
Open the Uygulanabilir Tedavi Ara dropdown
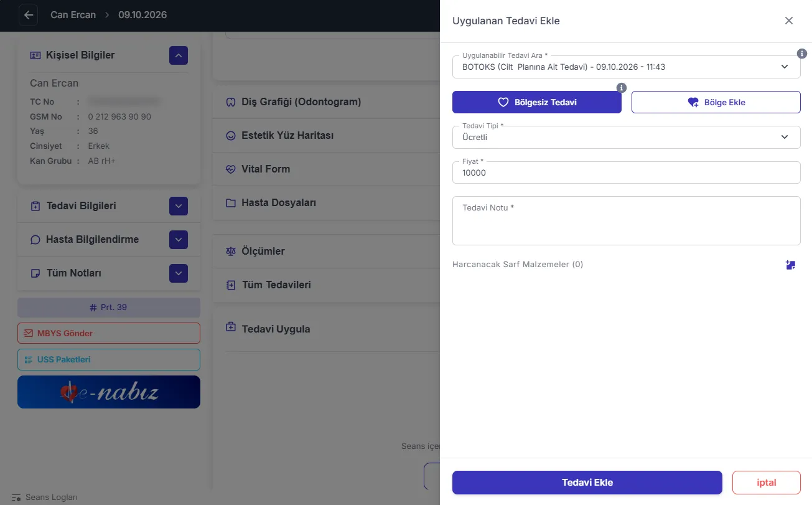(x=627, y=67)
